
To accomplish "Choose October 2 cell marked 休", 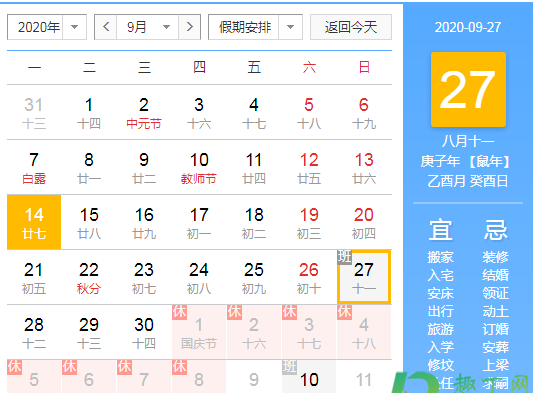I will (x=254, y=332).
